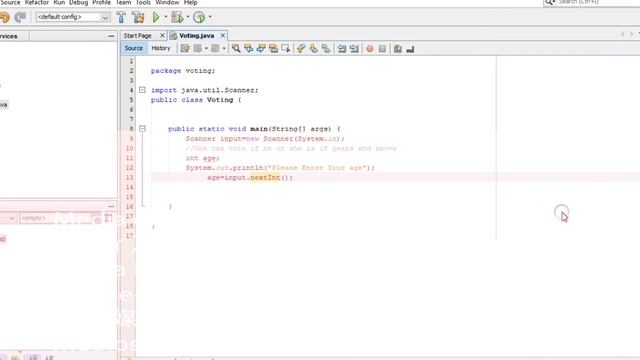Undo the last edit with the Undo icon
The image size is (640, 360).
(x=4, y=17)
